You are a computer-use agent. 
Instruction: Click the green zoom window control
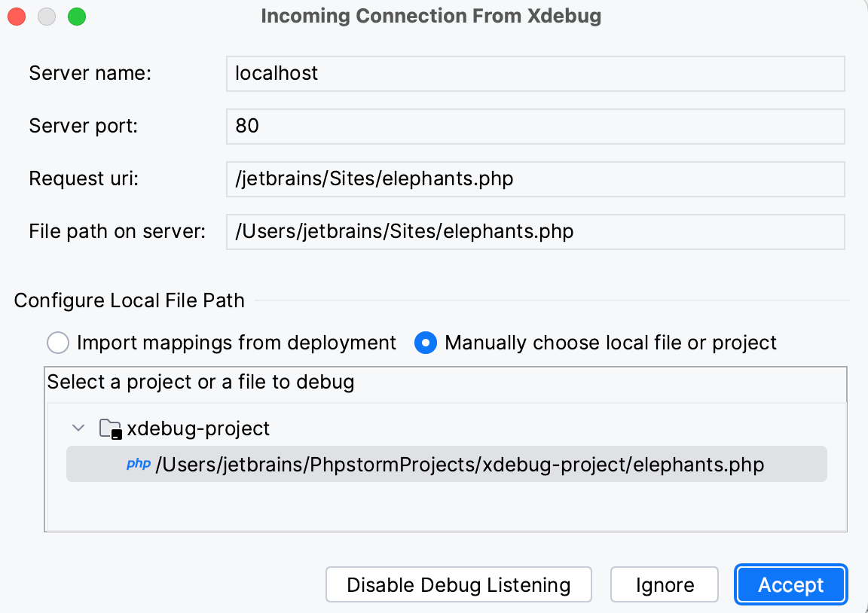[x=75, y=16]
